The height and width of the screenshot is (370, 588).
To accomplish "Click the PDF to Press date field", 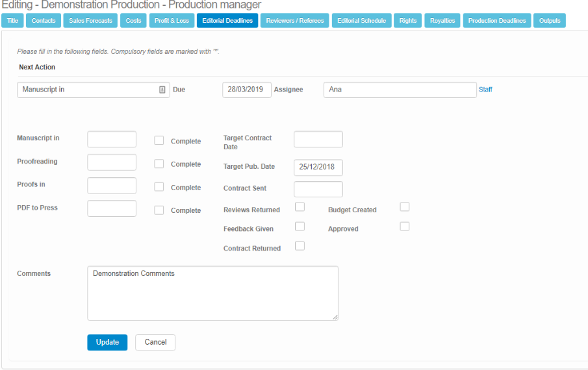I will pos(112,208).
